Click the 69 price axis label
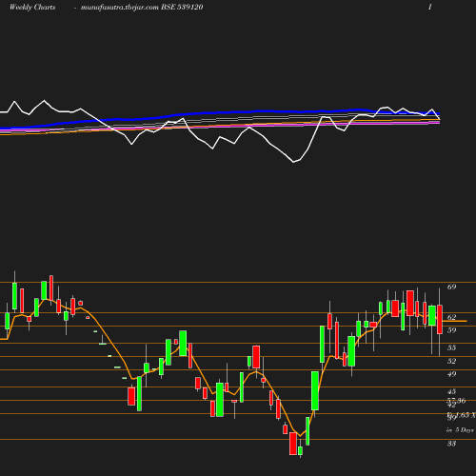The image size is (476, 476). (x=451, y=287)
